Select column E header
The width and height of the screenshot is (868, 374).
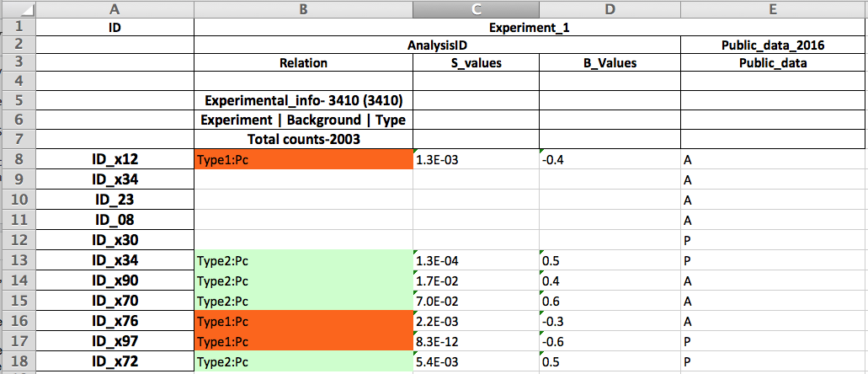[x=773, y=8]
